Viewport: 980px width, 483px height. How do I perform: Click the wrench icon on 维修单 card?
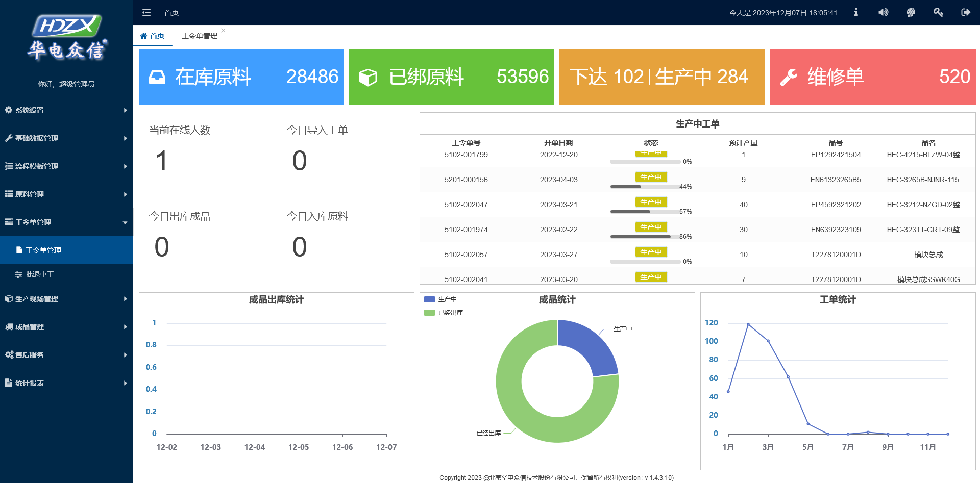click(x=789, y=77)
